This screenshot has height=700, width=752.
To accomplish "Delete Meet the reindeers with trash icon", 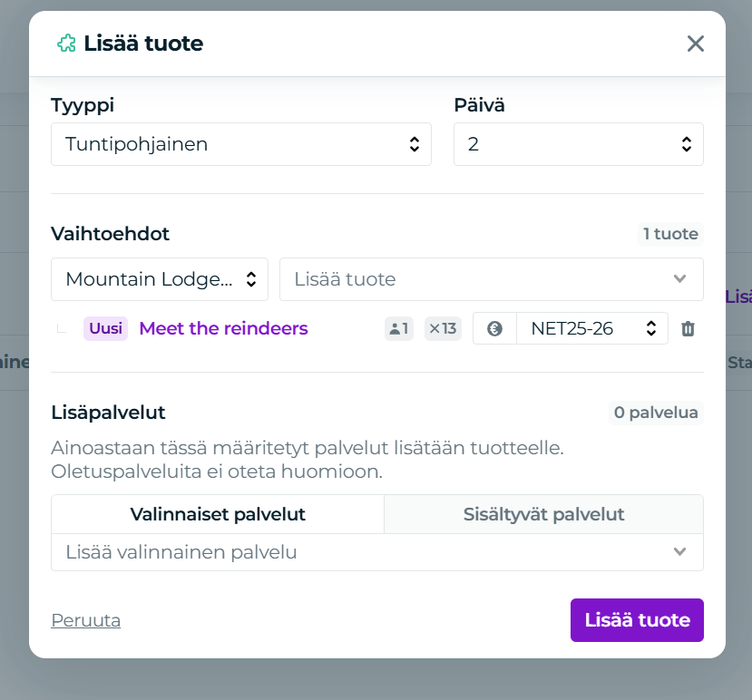I will 688,329.
